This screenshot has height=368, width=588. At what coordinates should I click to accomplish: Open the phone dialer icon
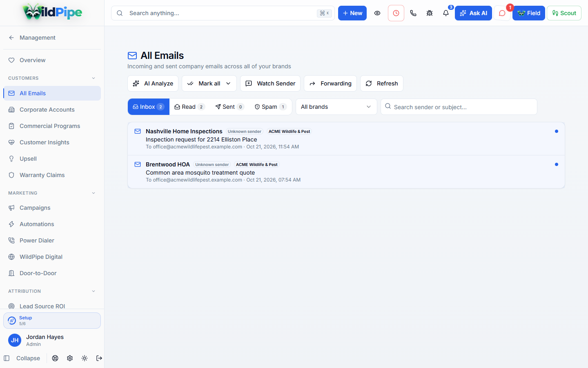413,13
